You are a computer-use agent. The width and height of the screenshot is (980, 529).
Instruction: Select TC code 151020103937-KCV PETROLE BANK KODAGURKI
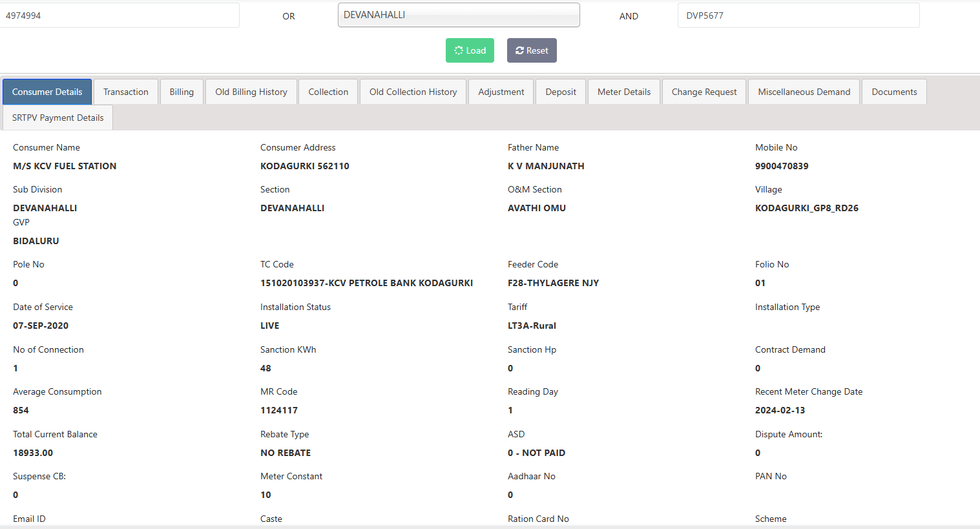[367, 283]
